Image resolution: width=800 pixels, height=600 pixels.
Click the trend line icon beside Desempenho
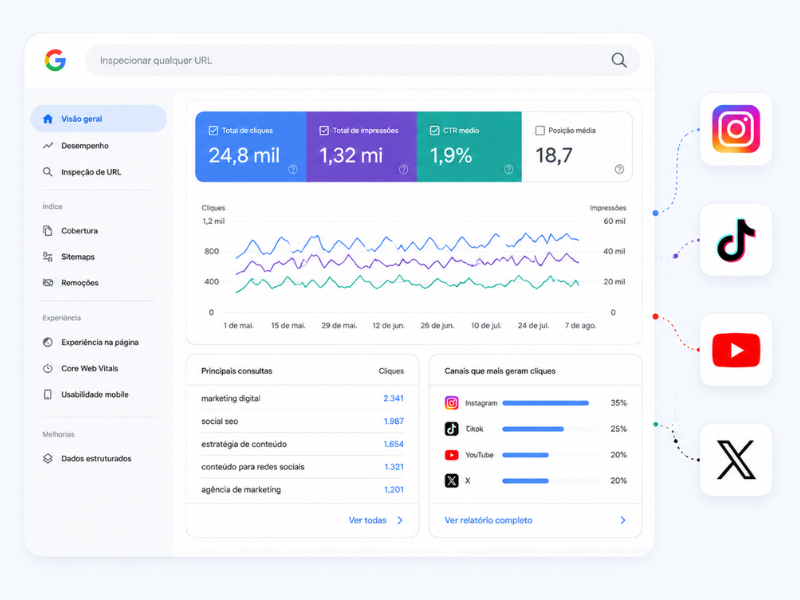(48, 146)
